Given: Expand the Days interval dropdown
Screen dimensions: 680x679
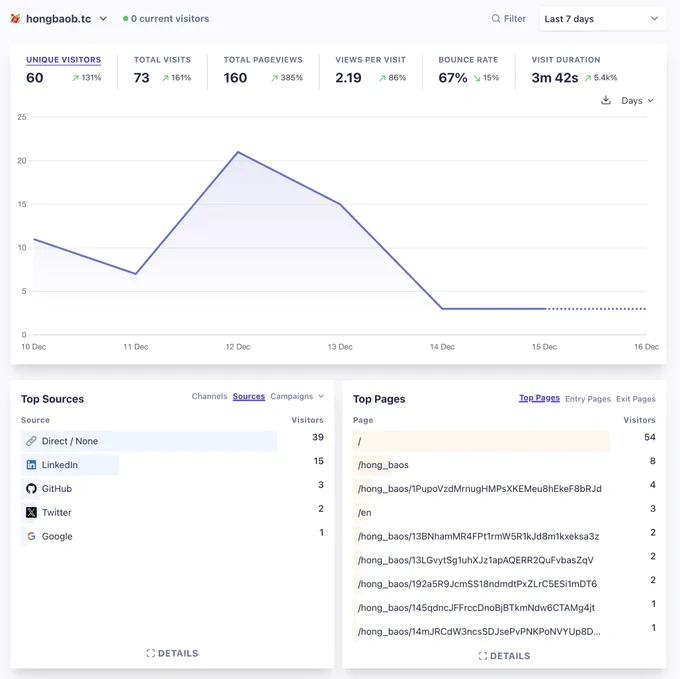Looking at the screenshot, I should pos(637,101).
